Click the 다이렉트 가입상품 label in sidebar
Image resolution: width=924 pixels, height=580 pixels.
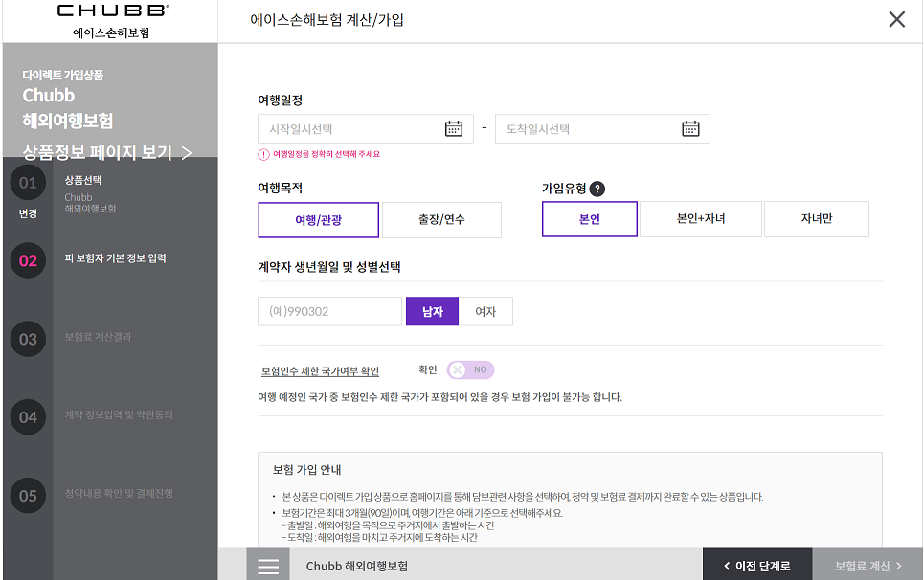point(63,75)
